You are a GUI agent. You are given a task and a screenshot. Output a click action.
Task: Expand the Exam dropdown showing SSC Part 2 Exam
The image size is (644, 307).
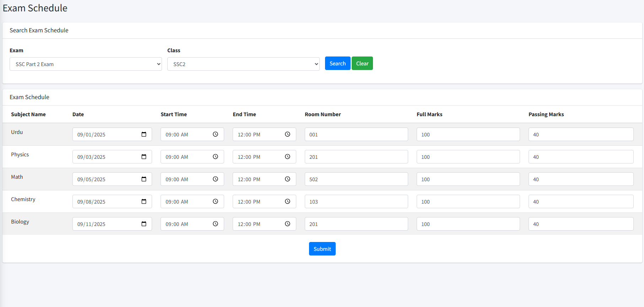pos(86,64)
